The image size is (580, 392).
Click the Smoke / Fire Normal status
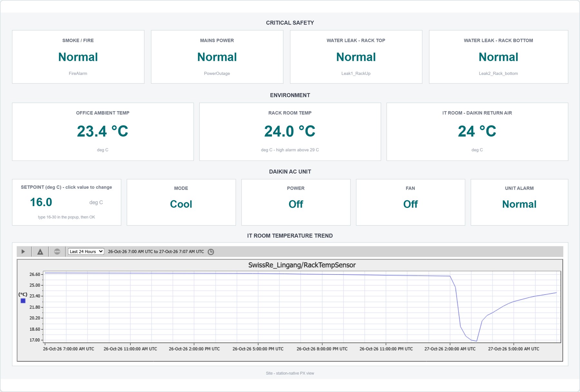[x=78, y=57]
